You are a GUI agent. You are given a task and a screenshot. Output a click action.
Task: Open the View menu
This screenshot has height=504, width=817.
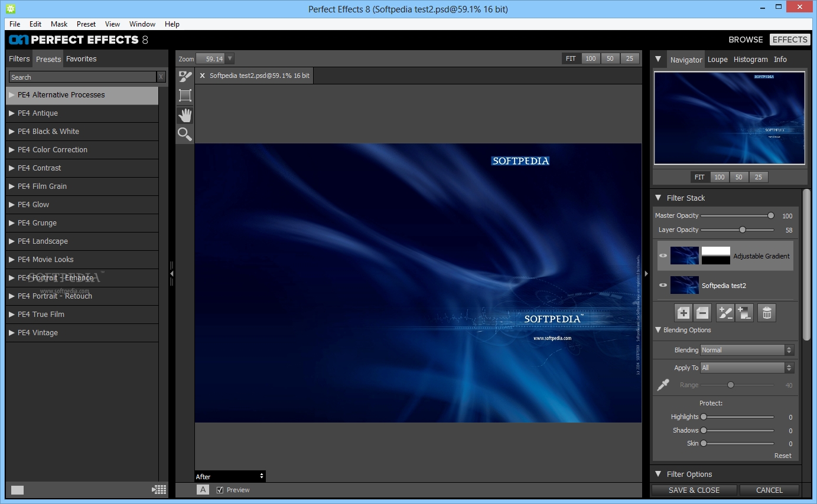click(112, 24)
